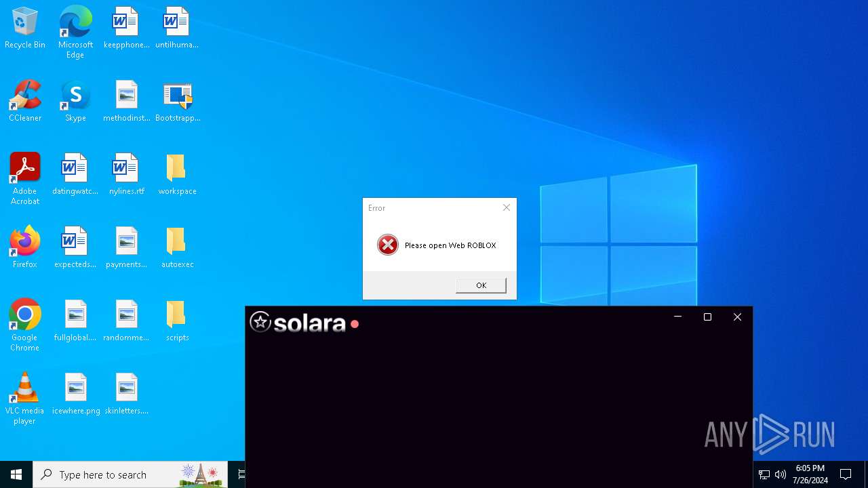Close the Error dialog with the X
This screenshot has width=868, height=488.
[x=506, y=208]
